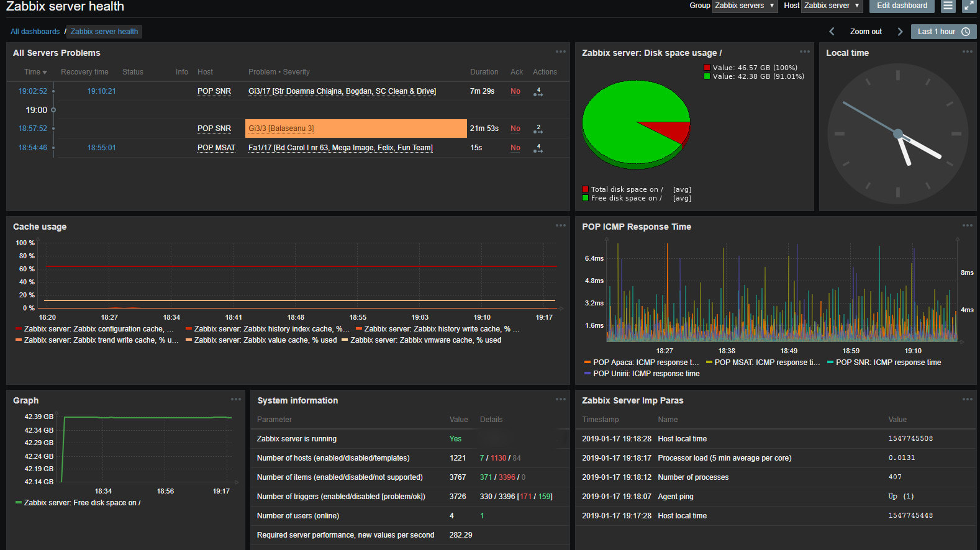Screen dimensions: 980x550
Task: Click red Total disk space legend swatch
Action: coord(585,189)
